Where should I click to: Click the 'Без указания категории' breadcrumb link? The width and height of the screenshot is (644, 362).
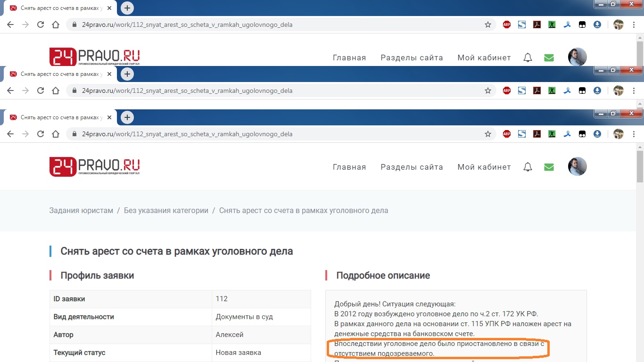(x=166, y=210)
